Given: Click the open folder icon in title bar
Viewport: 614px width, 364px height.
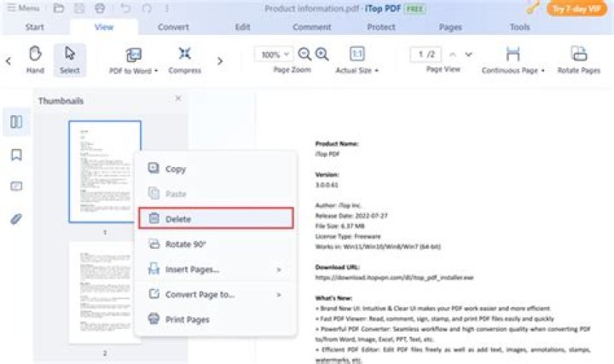Looking at the screenshot, I should (59, 8).
